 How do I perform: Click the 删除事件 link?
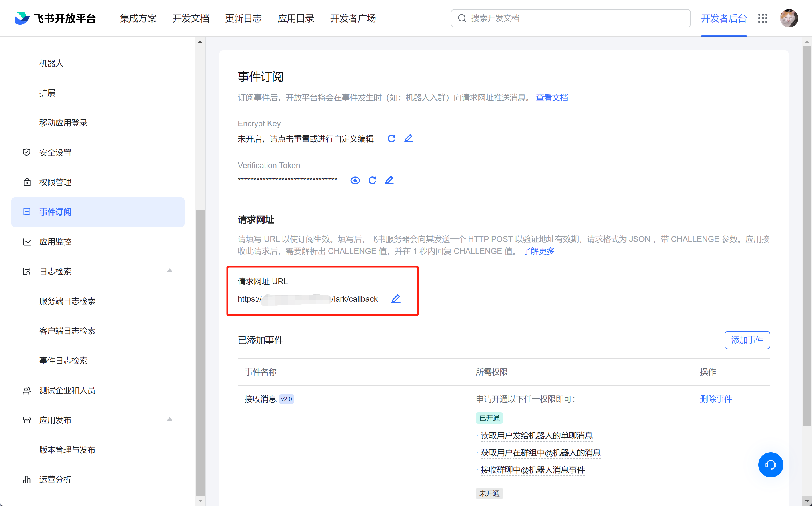click(x=716, y=399)
